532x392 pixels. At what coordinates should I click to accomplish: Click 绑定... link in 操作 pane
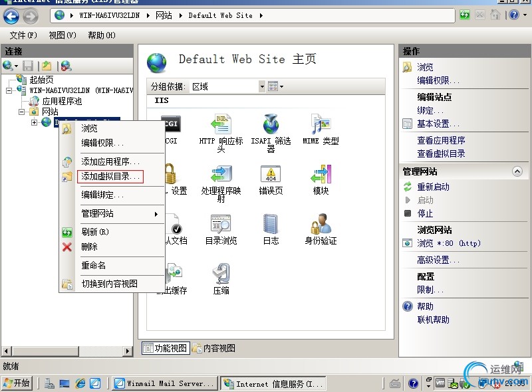[x=430, y=111]
